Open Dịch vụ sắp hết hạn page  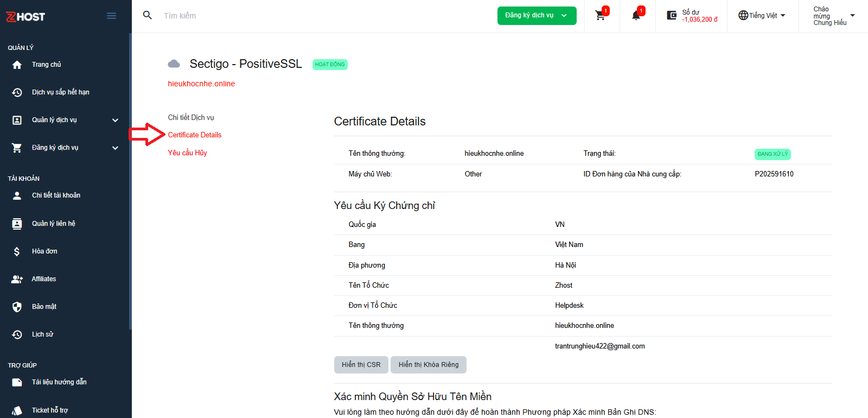(61, 92)
